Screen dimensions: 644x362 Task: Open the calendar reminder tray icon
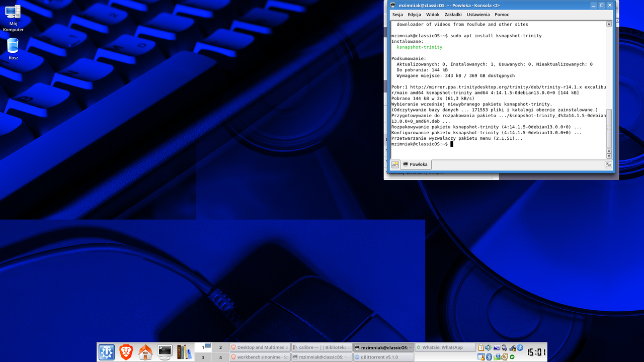coord(481,357)
